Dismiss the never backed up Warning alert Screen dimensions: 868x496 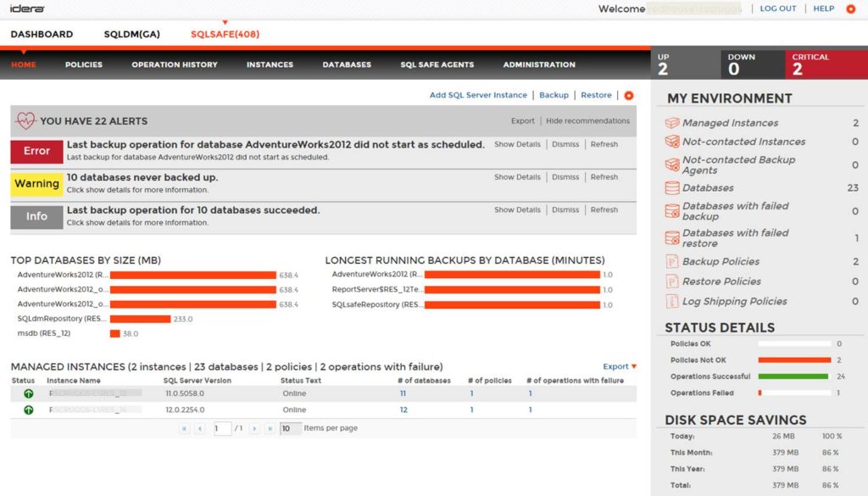[565, 177]
